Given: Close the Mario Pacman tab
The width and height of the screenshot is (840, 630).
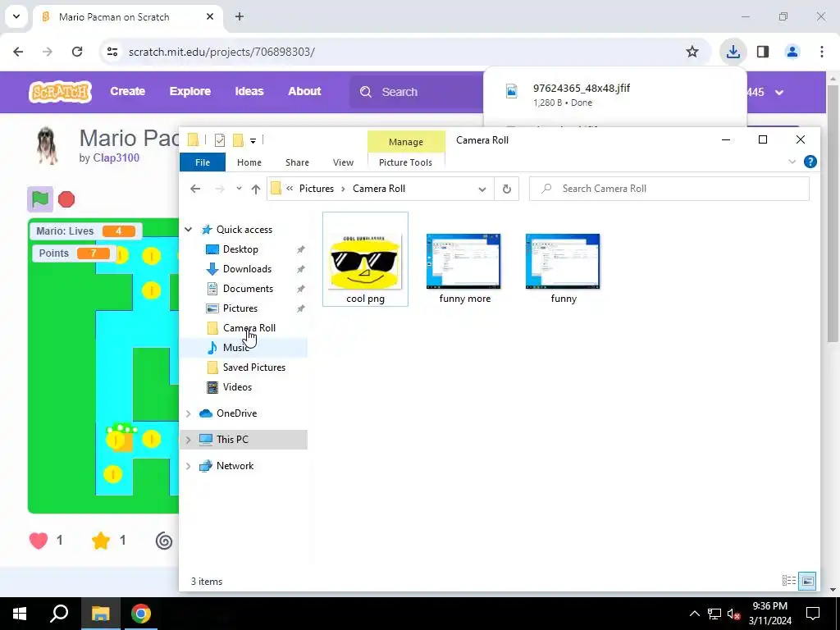Looking at the screenshot, I should tap(210, 16).
